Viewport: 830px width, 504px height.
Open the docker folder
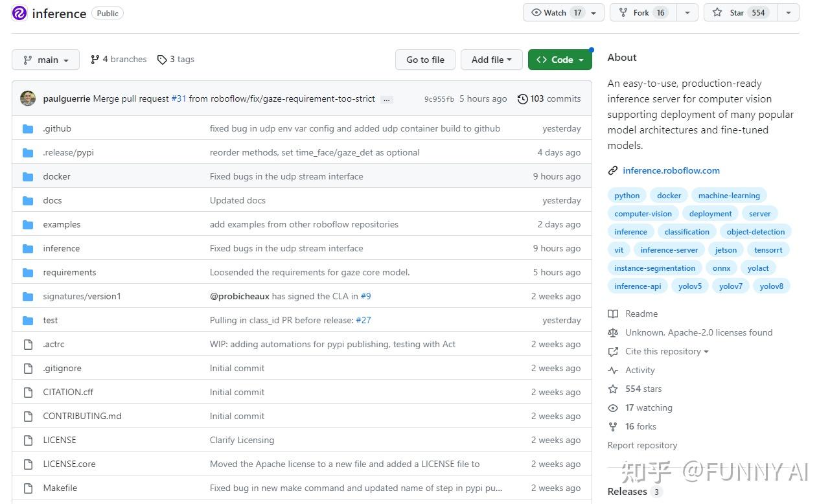57,176
